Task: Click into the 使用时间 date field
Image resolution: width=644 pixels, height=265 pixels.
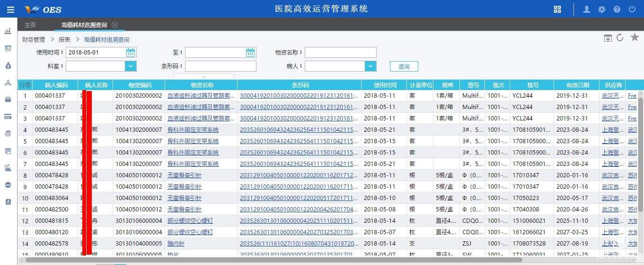Action: 96,53
